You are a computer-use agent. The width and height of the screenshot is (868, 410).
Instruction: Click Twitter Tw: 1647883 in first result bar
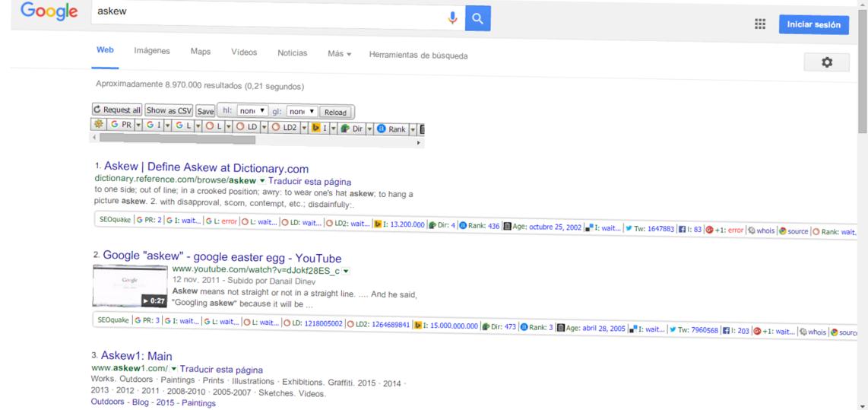[x=650, y=228]
